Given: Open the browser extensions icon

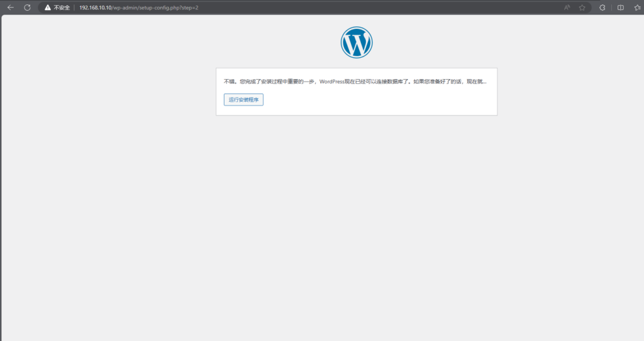Looking at the screenshot, I should (x=602, y=8).
